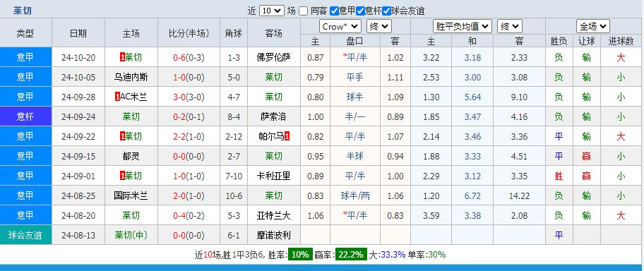Click the 进球数 column header
The height and width of the screenshot is (271, 644).
[621, 41]
